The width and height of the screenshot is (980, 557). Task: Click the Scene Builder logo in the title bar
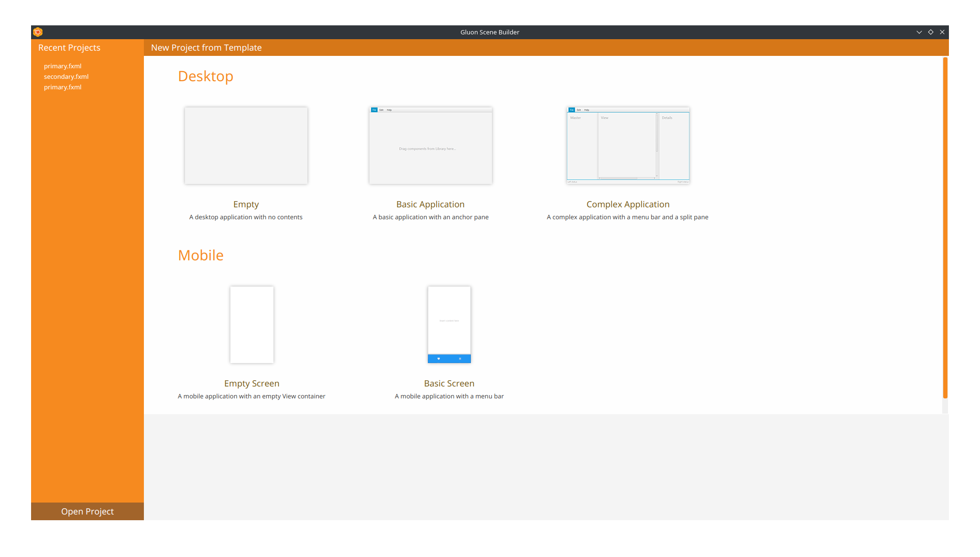pos(37,32)
